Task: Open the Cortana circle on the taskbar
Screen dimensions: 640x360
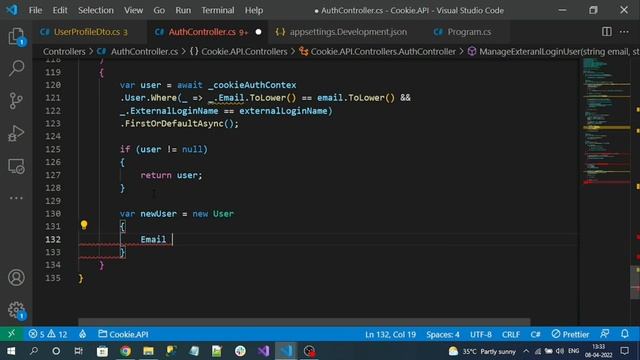Action: click(56, 351)
